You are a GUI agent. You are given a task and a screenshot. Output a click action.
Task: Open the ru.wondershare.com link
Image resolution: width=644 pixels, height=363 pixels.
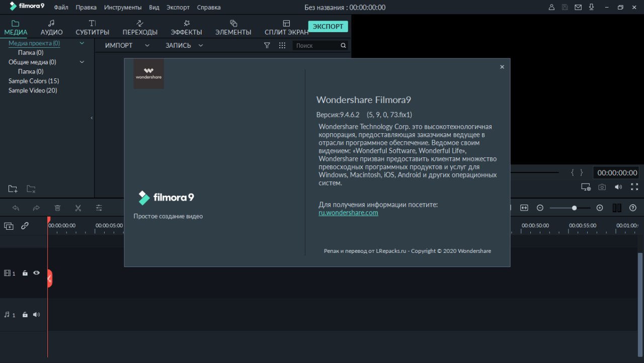348,213
